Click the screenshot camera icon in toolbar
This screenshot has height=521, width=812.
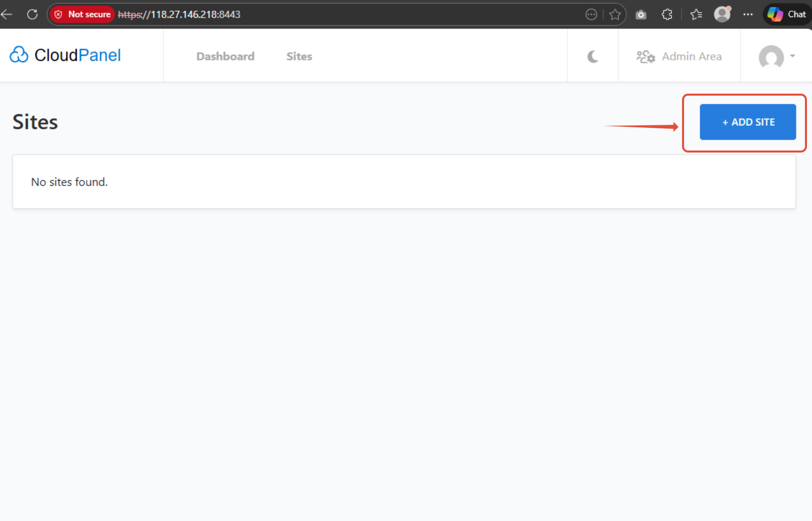point(641,15)
